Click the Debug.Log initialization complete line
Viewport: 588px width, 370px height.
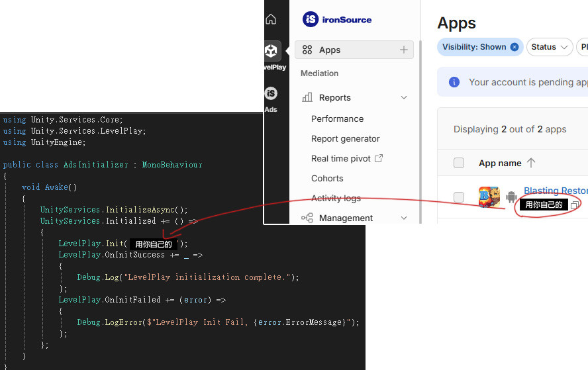[188, 277]
